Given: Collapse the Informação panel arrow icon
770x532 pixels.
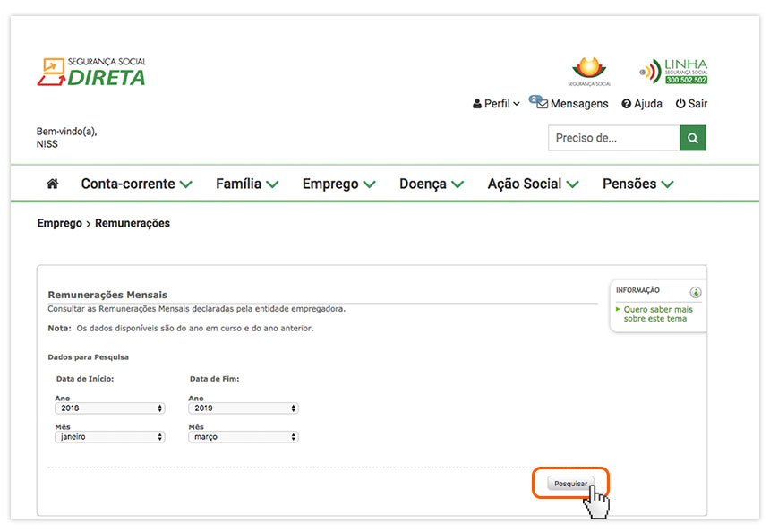Looking at the screenshot, I should pos(696,292).
